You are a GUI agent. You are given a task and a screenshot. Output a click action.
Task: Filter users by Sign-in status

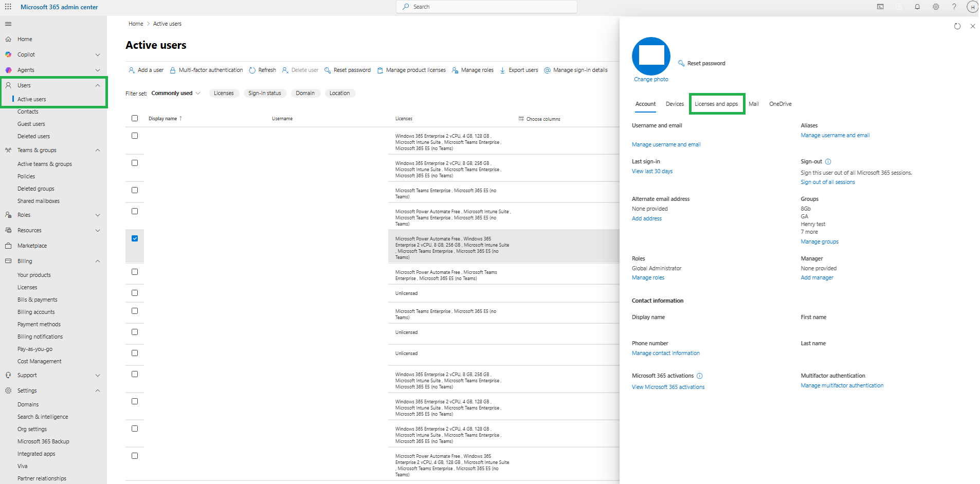(x=265, y=93)
